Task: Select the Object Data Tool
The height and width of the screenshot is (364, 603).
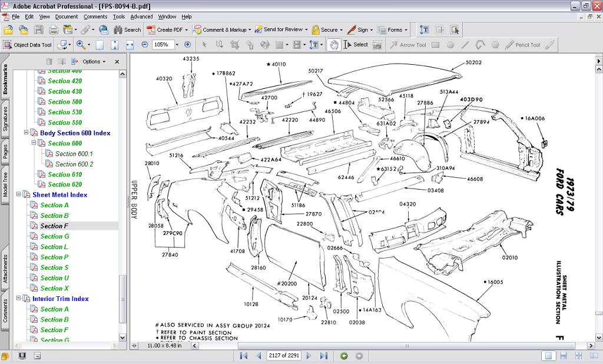Action: (x=27, y=45)
